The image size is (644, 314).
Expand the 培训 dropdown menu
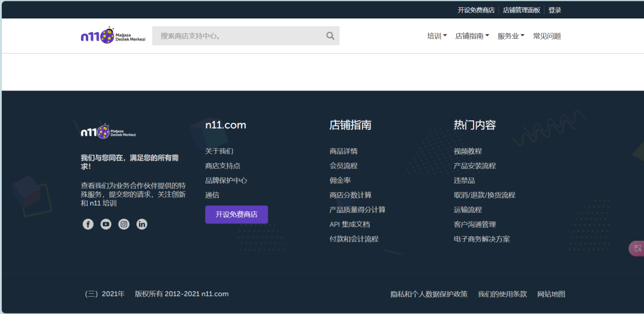pyautogui.click(x=436, y=36)
